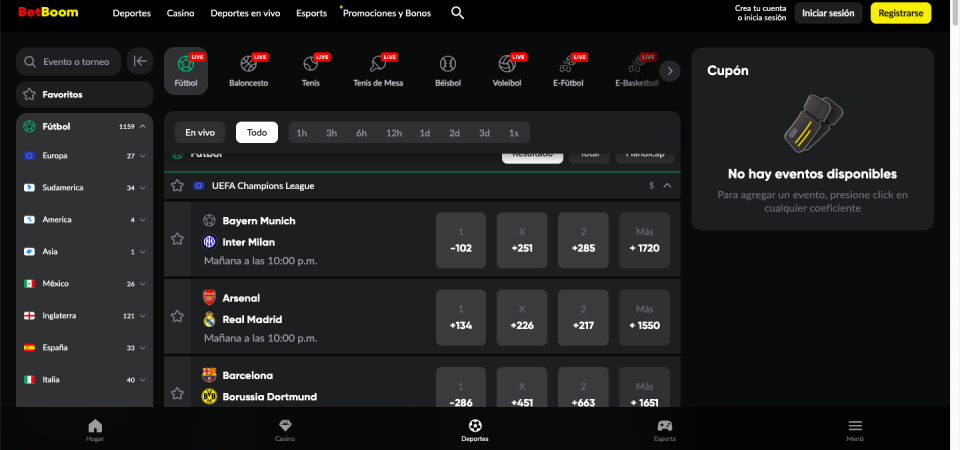Click the México flag icon in sidebar

click(x=29, y=284)
